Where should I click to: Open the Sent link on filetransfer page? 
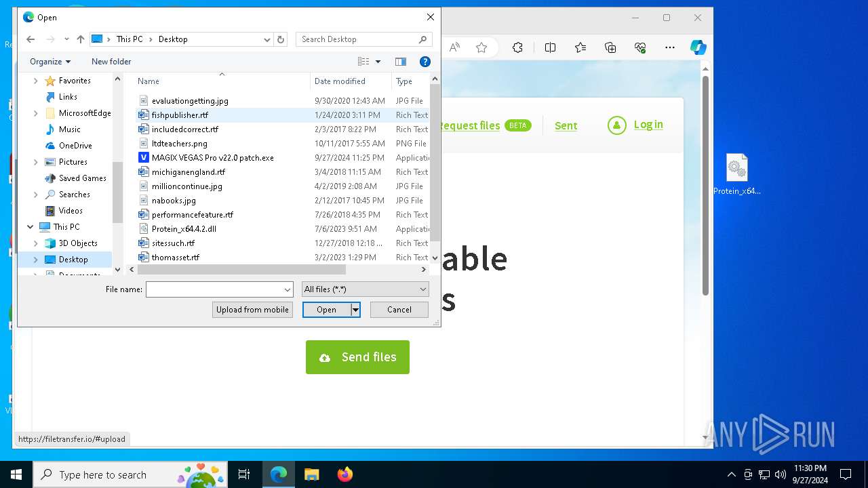click(566, 125)
